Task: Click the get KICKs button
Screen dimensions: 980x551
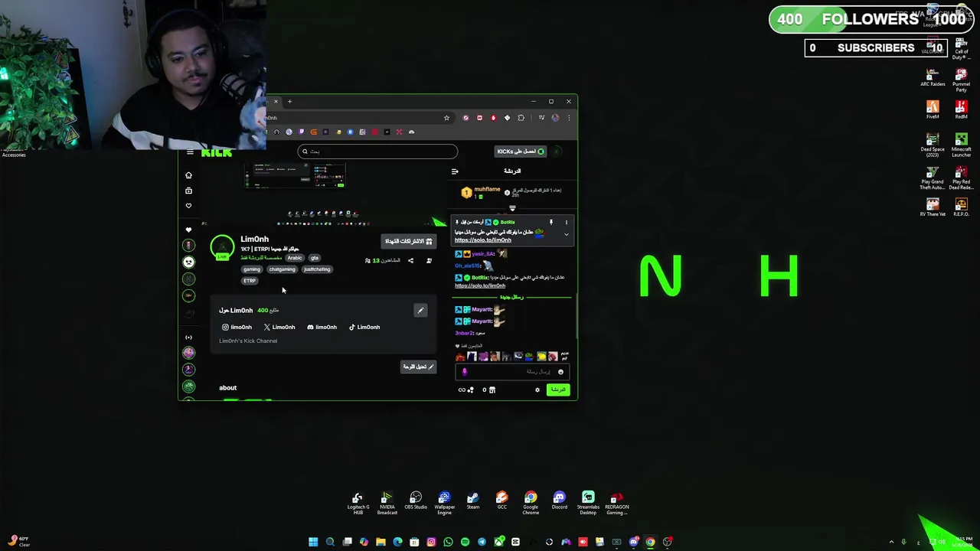Action: [521, 152]
